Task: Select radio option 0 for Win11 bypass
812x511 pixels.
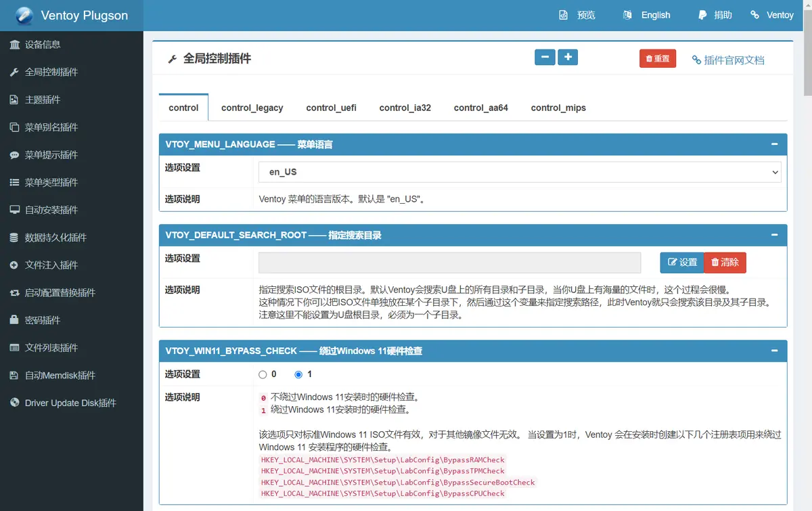Action: 263,374
